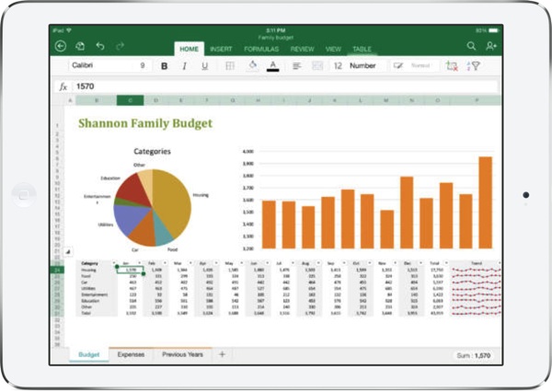552x392 pixels.
Task: Click the formula bar showing 1570
Action: pos(285,86)
